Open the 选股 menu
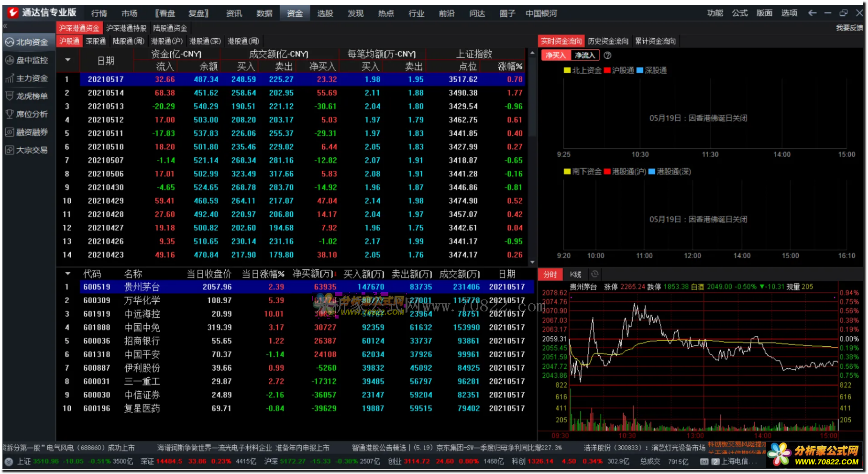868x474 pixels. pyautogui.click(x=325, y=13)
